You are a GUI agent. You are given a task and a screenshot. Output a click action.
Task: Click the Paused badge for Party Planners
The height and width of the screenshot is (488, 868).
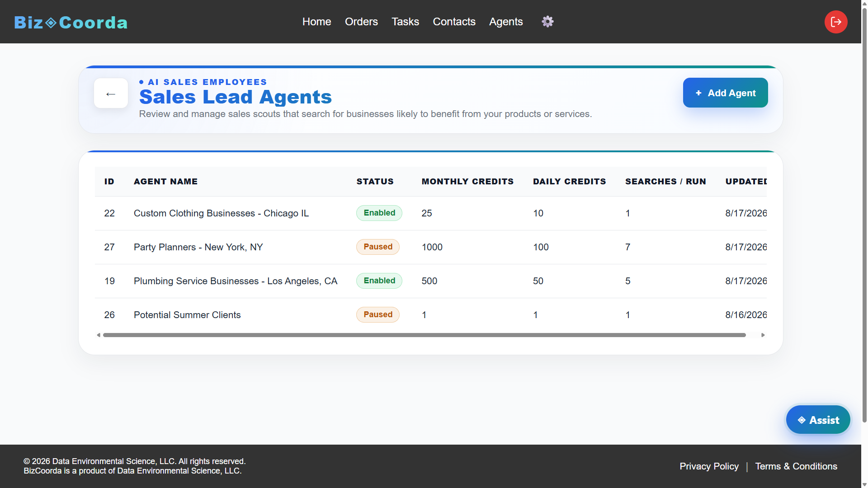378,247
